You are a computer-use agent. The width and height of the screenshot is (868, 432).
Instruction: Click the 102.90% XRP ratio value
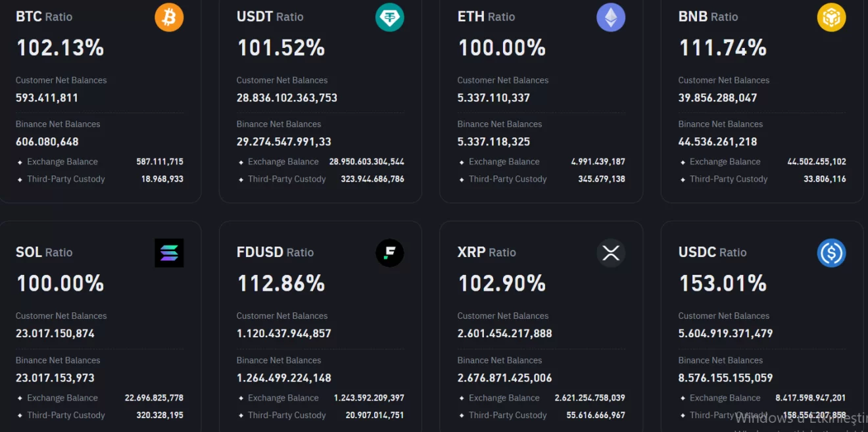502,283
